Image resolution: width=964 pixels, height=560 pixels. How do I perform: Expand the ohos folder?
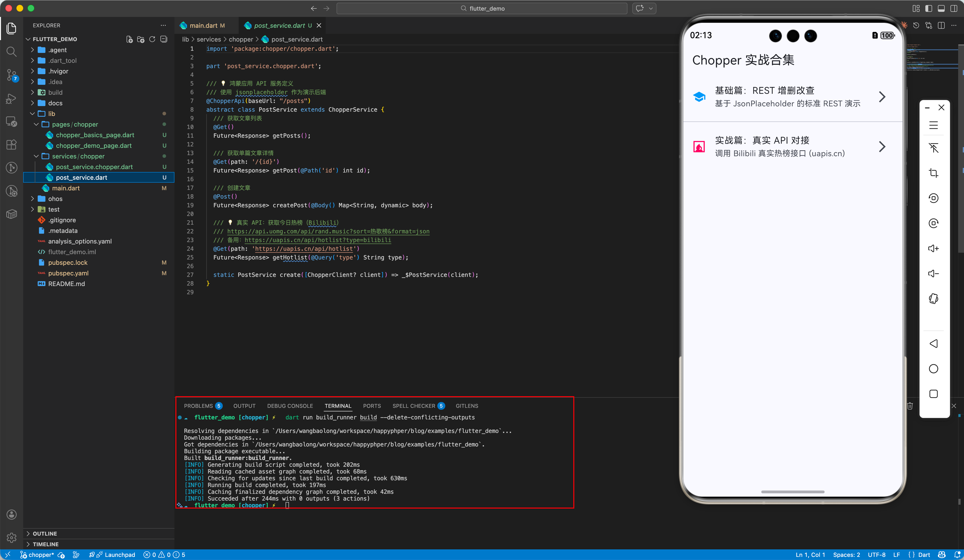tap(55, 199)
